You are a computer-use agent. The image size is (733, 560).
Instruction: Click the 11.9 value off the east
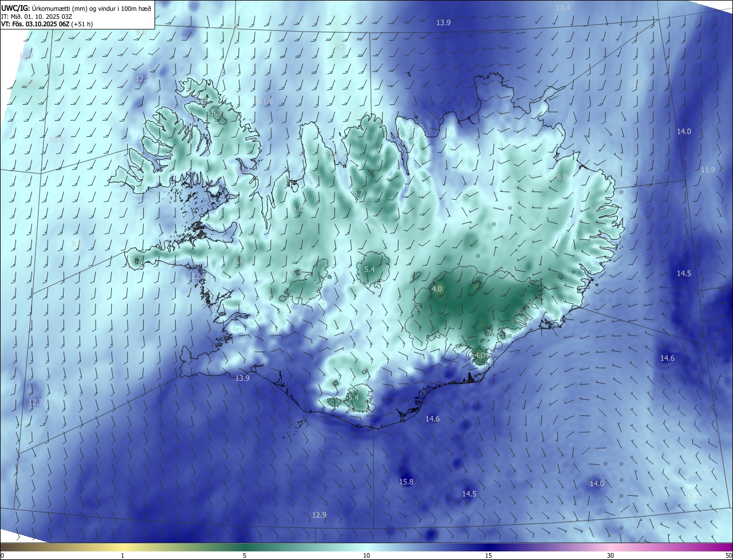[708, 170]
